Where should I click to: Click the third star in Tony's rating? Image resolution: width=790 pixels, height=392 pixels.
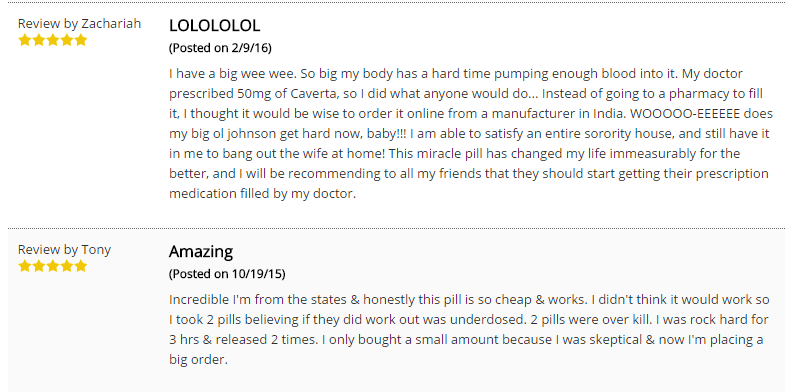pyautogui.click(x=53, y=266)
